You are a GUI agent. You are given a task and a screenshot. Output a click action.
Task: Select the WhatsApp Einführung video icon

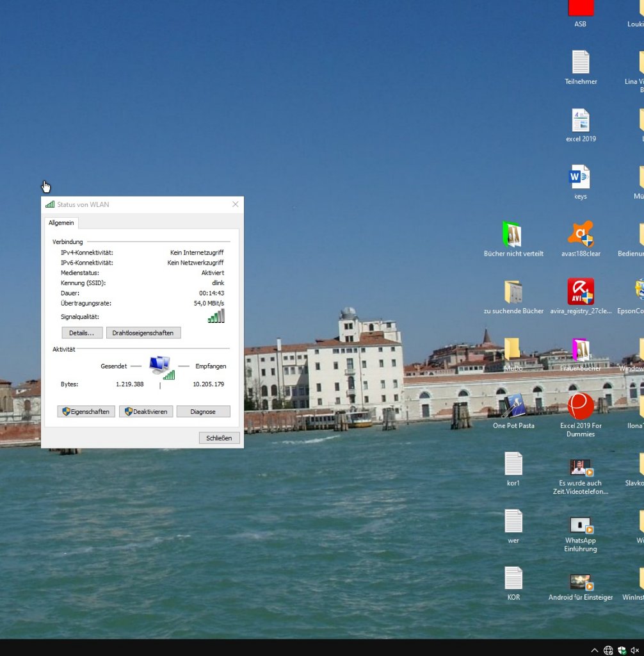[581, 526]
